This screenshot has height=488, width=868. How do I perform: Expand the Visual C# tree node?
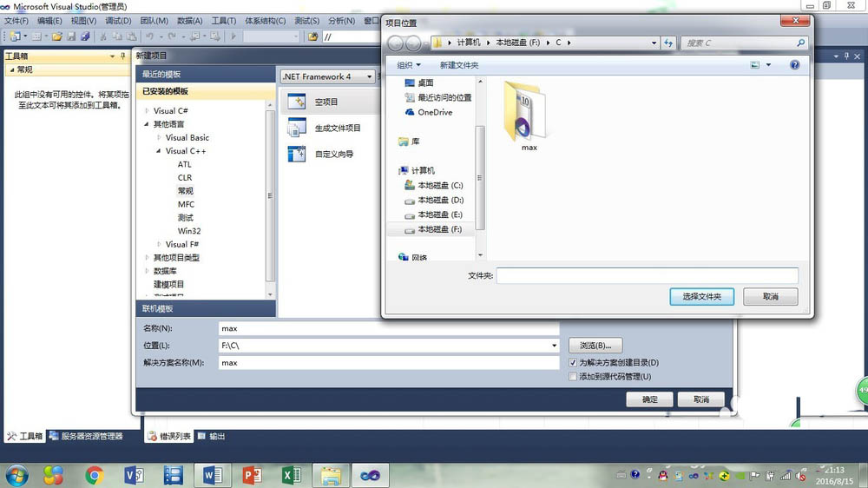click(x=147, y=111)
